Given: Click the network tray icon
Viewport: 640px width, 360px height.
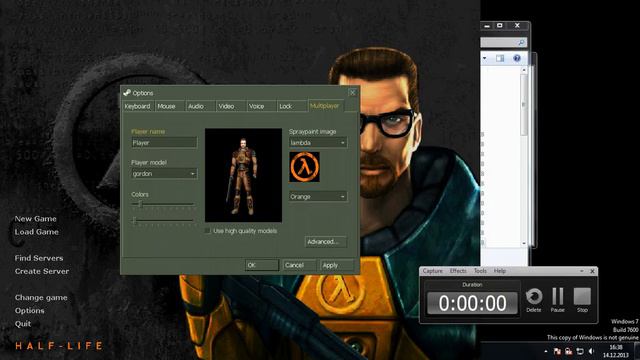Looking at the screenshot, I should point(568,351).
